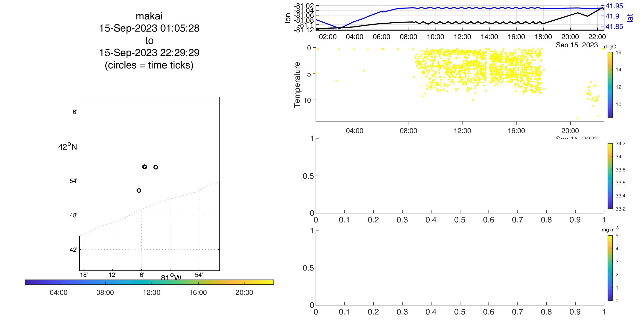Click the 04:00 label under the time colorbar
The height and width of the screenshot is (322, 644).
pos(59,293)
